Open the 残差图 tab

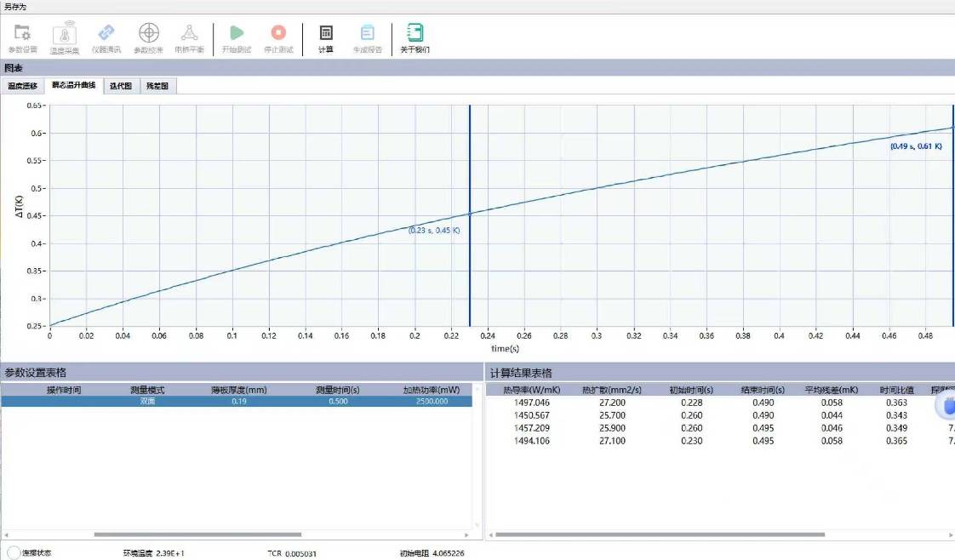[x=157, y=86]
